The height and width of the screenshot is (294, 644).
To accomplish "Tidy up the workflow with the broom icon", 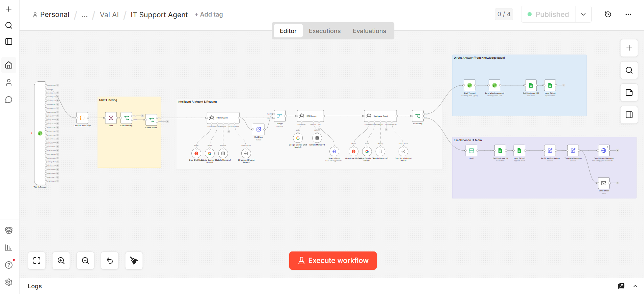I will coord(134,261).
